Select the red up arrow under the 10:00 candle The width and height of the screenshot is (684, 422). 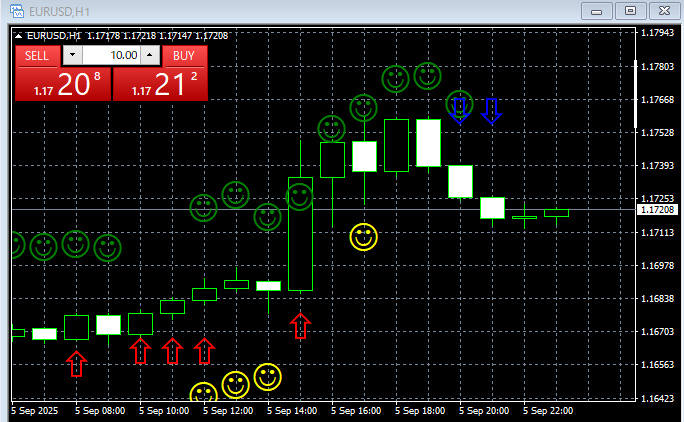[140, 351]
